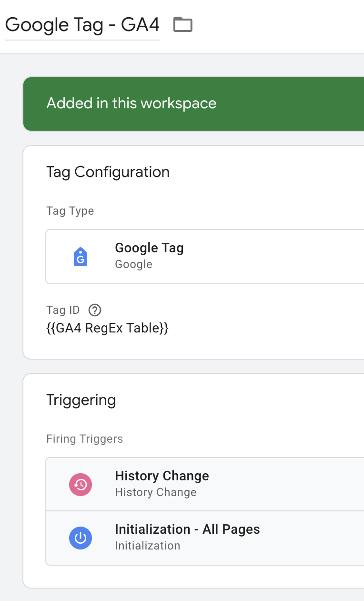The width and height of the screenshot is (364, 601).
Task: Click the Tag Type label
Action: coord(70,211)
